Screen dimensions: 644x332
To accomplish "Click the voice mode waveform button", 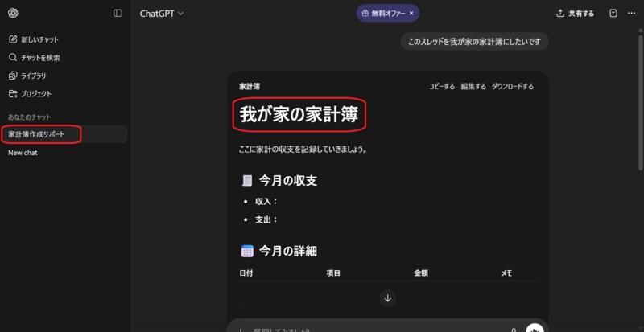I will tap(535, 328).
